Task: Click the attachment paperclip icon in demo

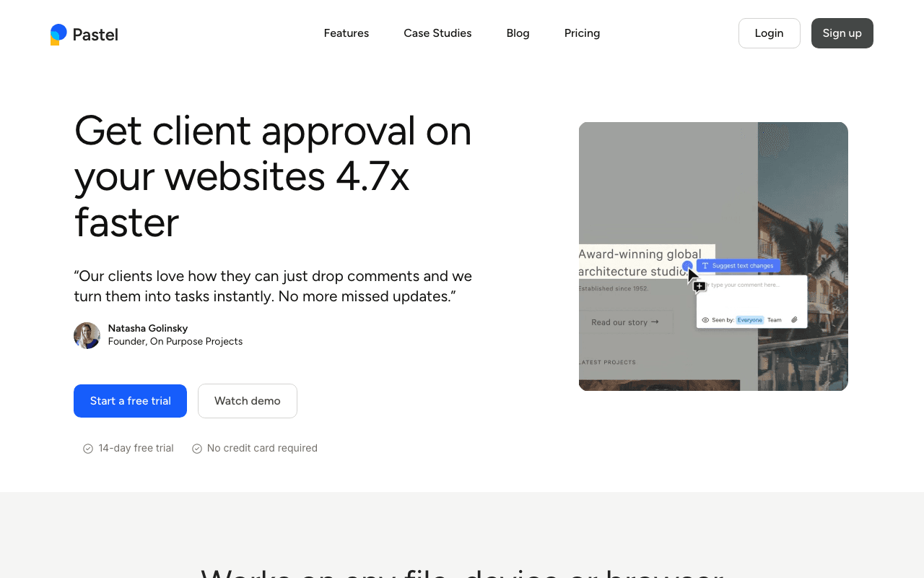Action: 794,320
